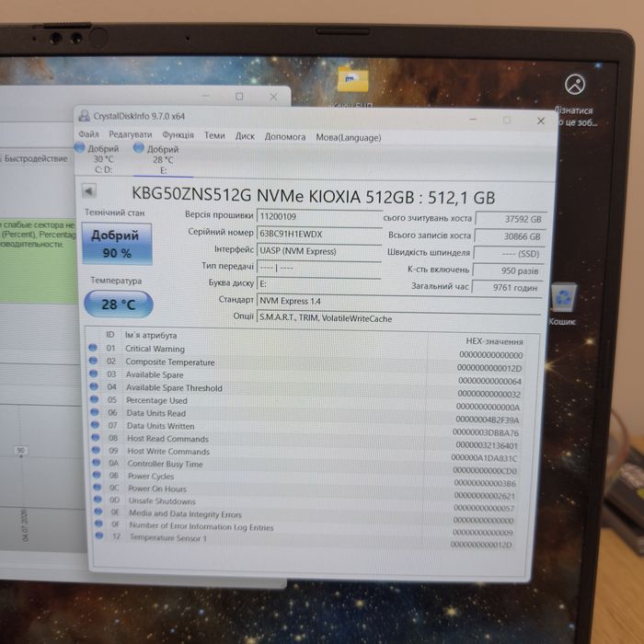The width and height of the screenshot is (644, 644).
Task: Click the total host writes value 30866 GB
Action: coord(510,236)
